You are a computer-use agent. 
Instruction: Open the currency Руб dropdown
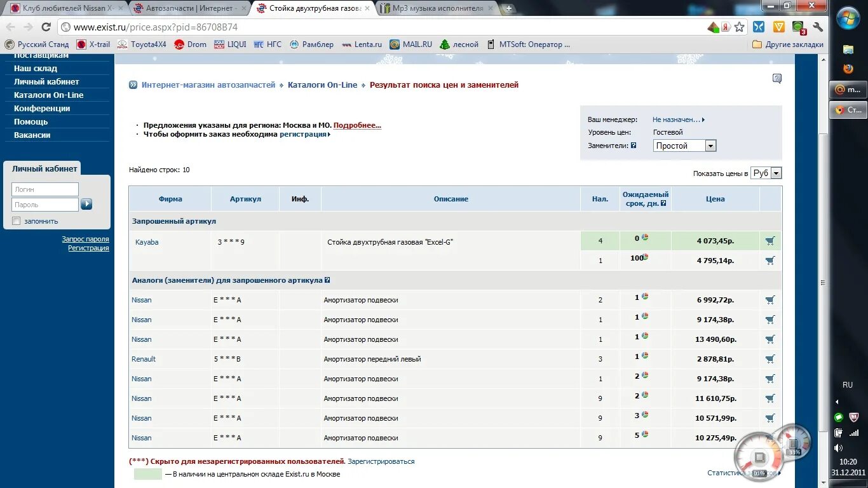click(x=766, y=173)
